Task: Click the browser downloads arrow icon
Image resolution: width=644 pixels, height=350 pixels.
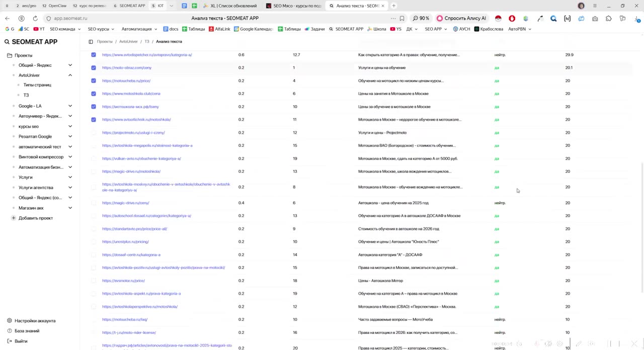Action: click(636, 19)
